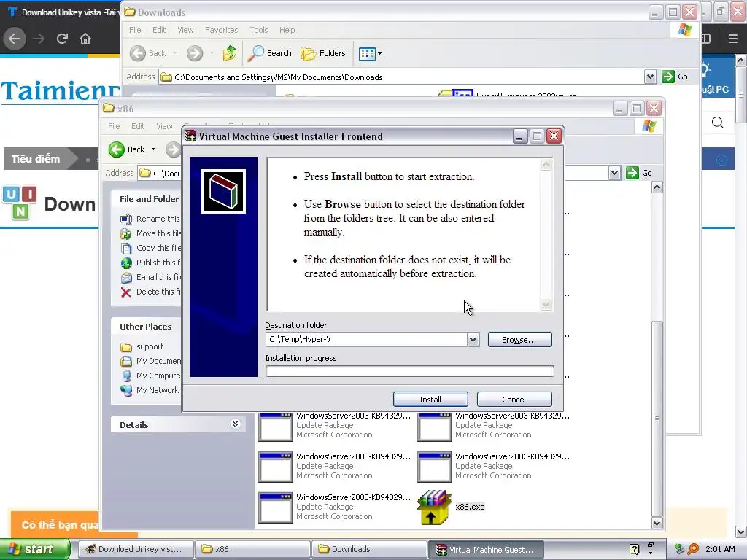
Task: Click Delete this file red X
Action: pos(125,292)
